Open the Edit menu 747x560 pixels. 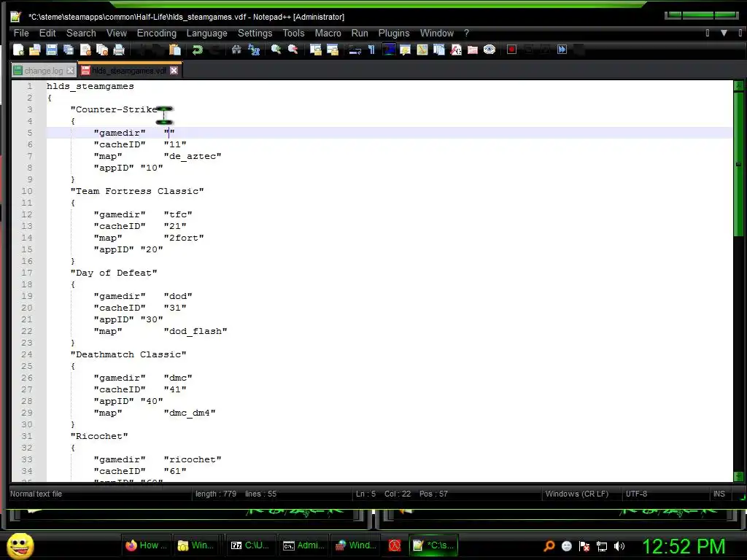[x=47, y=33]
